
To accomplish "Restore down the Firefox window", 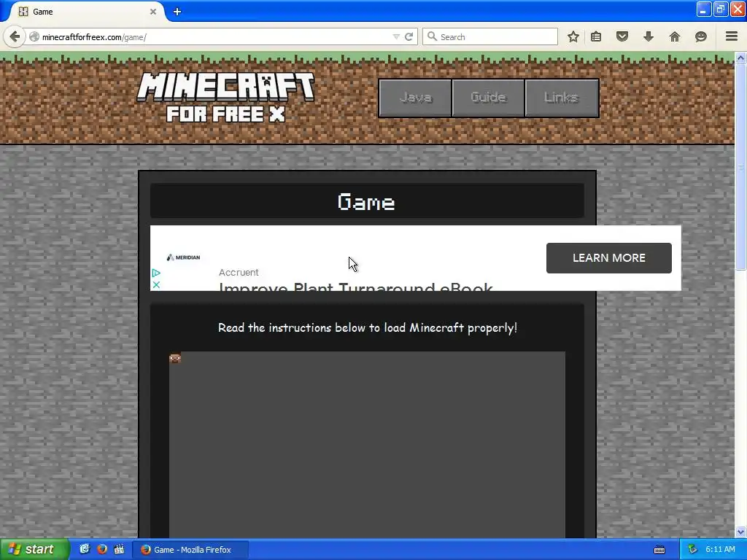I will tap(721, 9).
